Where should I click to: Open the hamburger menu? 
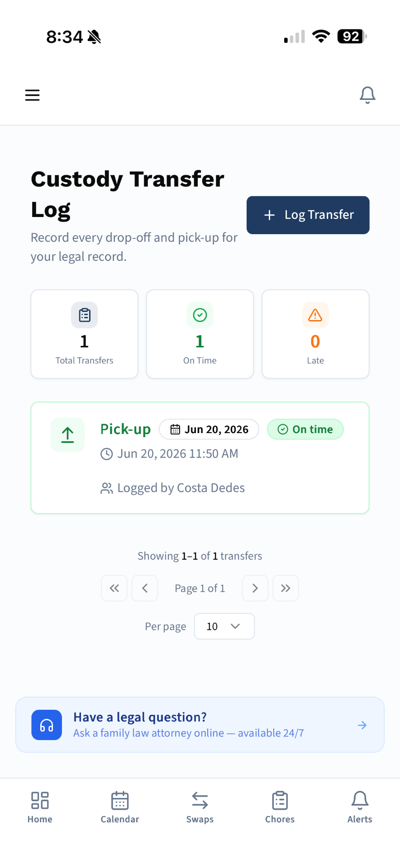(x=32, y=95)
